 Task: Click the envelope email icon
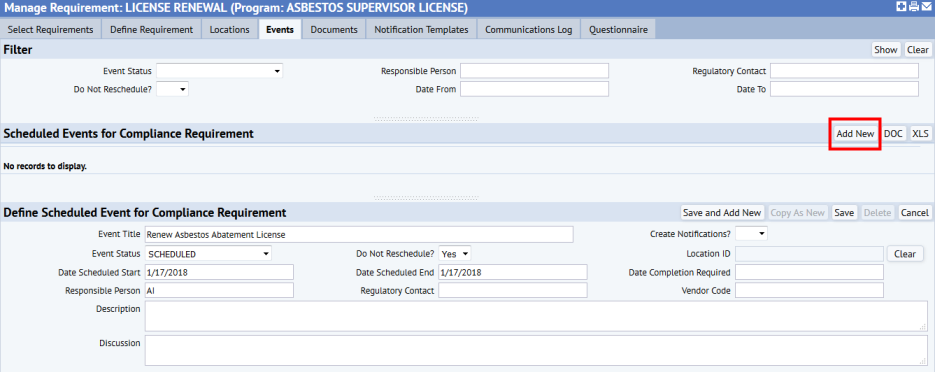926,7
